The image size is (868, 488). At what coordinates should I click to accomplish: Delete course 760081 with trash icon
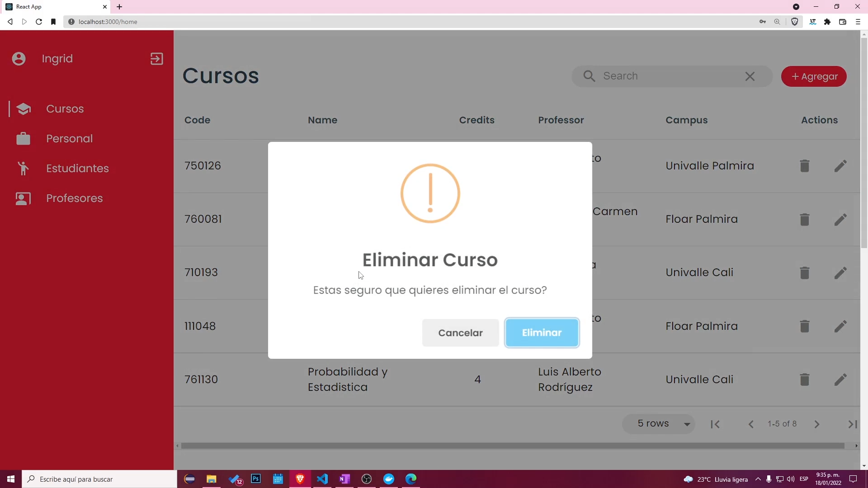coord(805,220)
